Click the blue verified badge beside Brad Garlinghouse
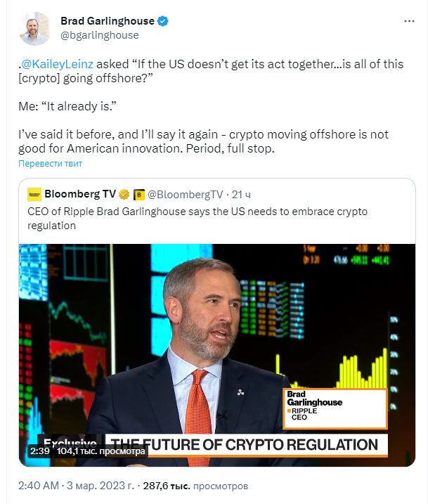The width and height of the screenshot is (428, 504). 163,21
